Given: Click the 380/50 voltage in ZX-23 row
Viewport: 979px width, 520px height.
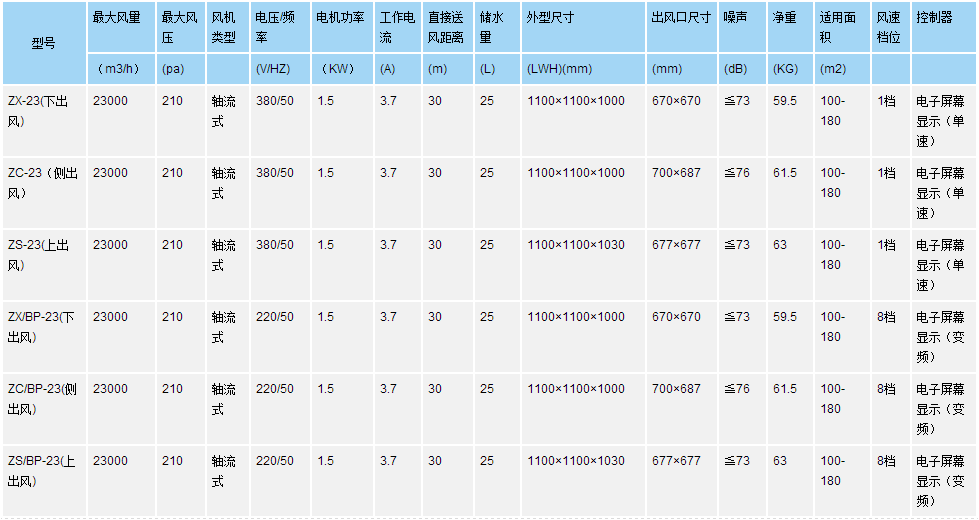Looking at the screenshot, I should point(275,101).
